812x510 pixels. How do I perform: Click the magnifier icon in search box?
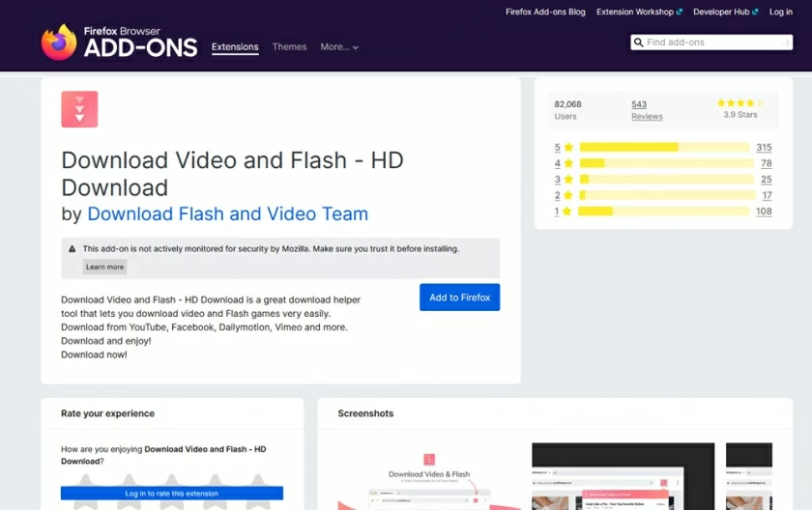639,42
